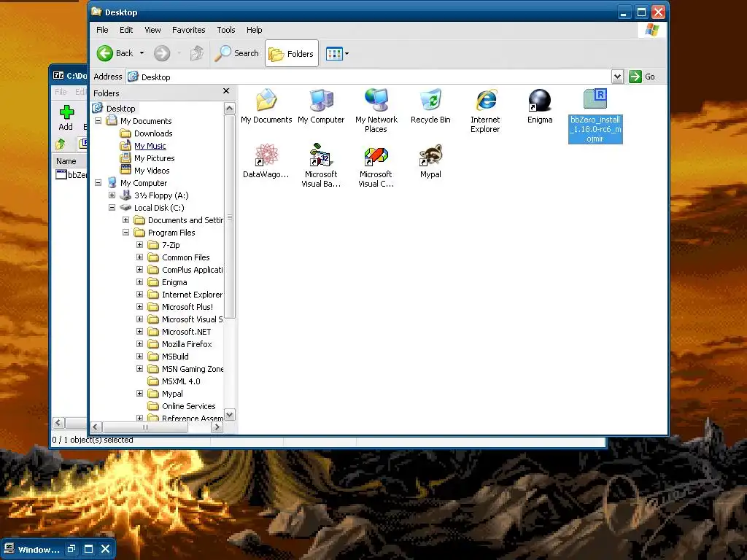Viewport: 747px width, 560px height.
Task: Click the Address field showing Desktop
Action: pos(369,77)
